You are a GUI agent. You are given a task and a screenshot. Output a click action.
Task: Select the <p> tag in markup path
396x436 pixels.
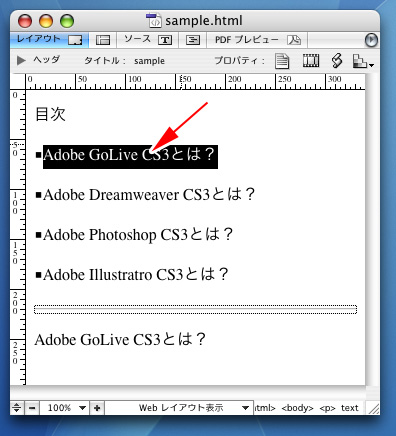coord(327,408)
